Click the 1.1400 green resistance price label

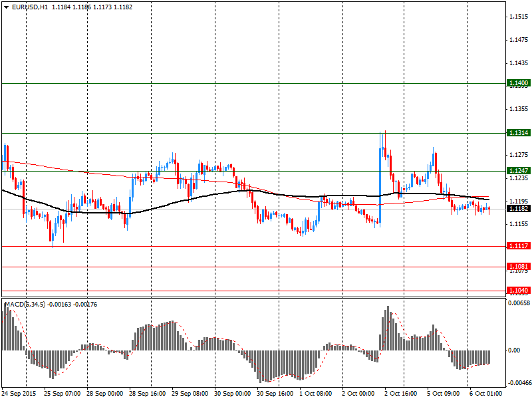(519, 82)
